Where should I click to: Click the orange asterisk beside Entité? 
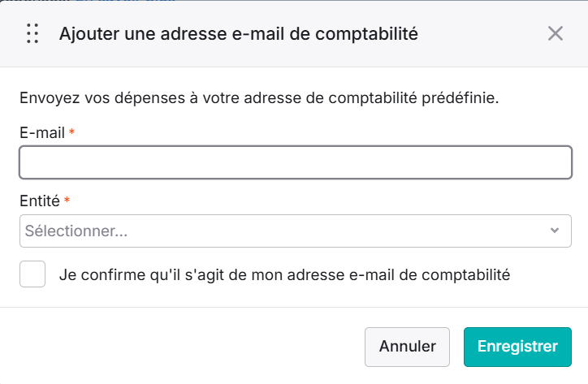67,200
